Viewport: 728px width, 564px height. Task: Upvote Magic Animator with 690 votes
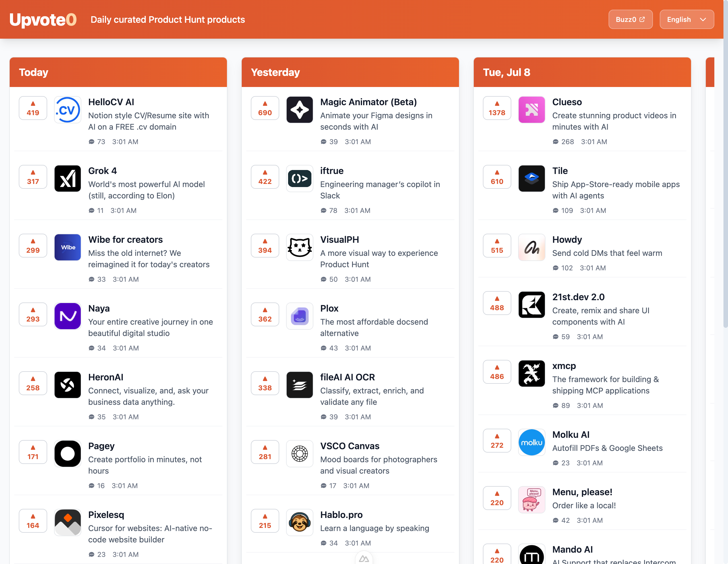[265, 108]
